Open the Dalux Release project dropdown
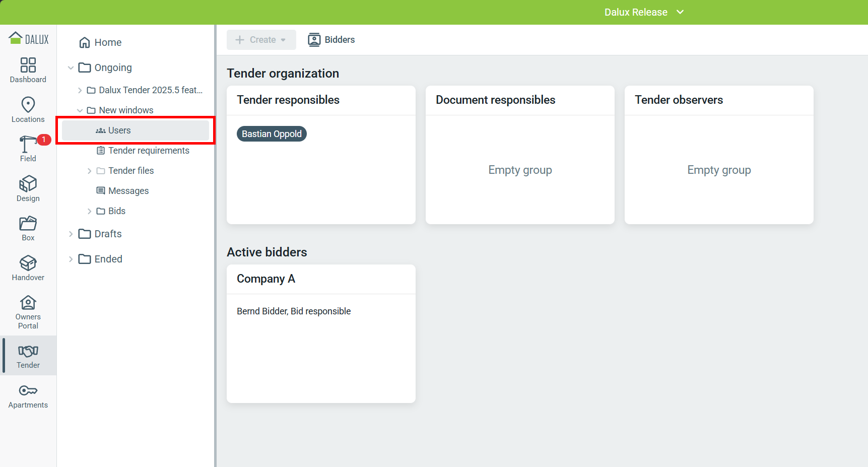 click(x=644, y=12)
